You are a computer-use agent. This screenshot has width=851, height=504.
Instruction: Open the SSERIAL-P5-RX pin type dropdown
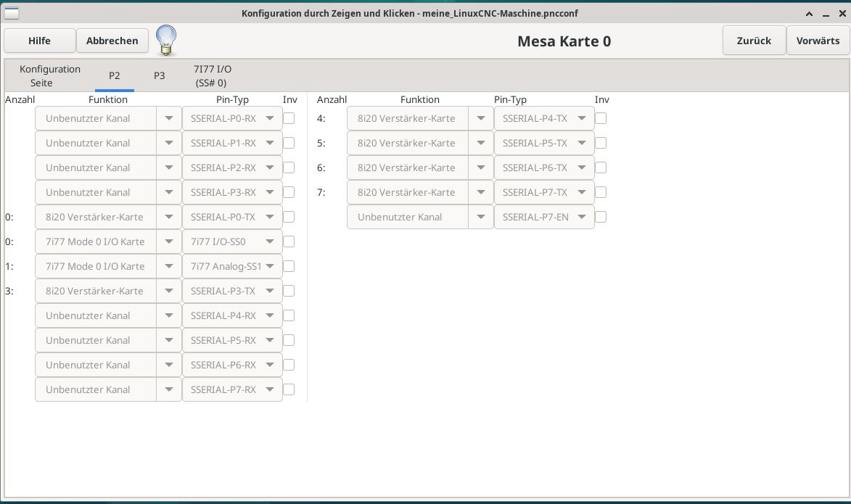click(x=232, y=340)
